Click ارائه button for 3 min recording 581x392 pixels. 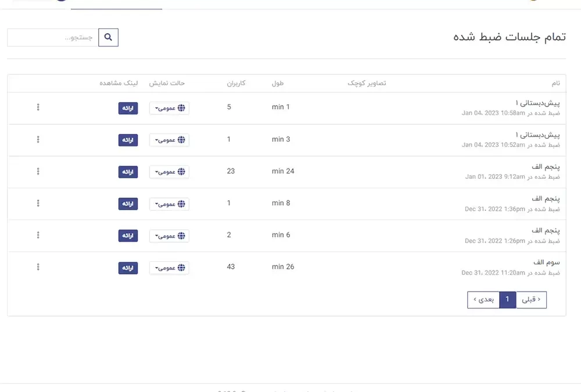point(128,140)
